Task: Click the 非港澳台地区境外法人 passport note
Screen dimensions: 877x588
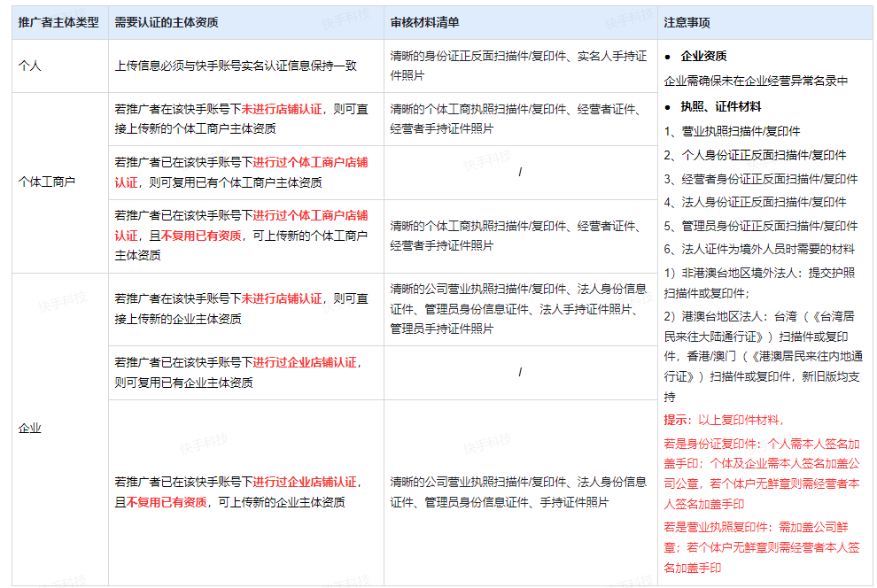Action: coord(759,282)
